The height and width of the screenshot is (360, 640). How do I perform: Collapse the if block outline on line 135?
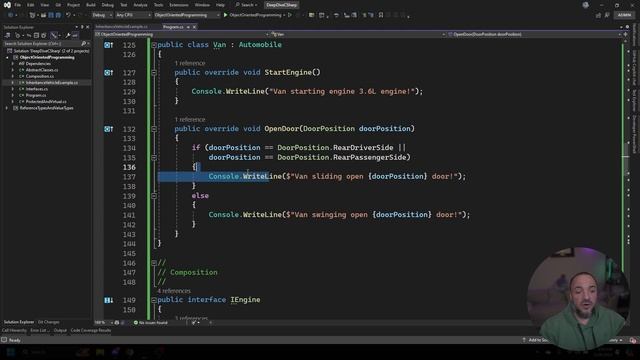(x=154, y=158)
